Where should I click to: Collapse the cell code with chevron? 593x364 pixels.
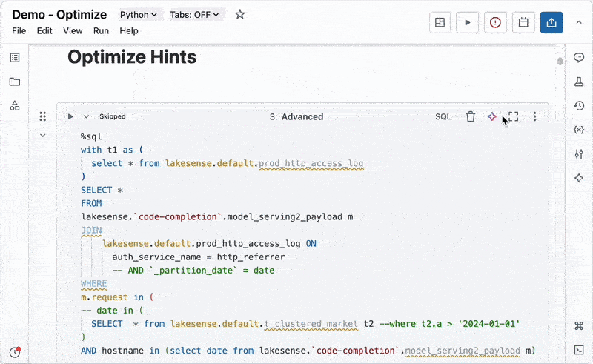(x=42, y=136)
